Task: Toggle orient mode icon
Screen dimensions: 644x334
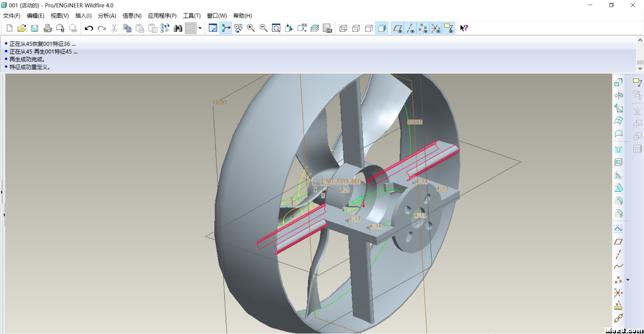Action: 238,28
